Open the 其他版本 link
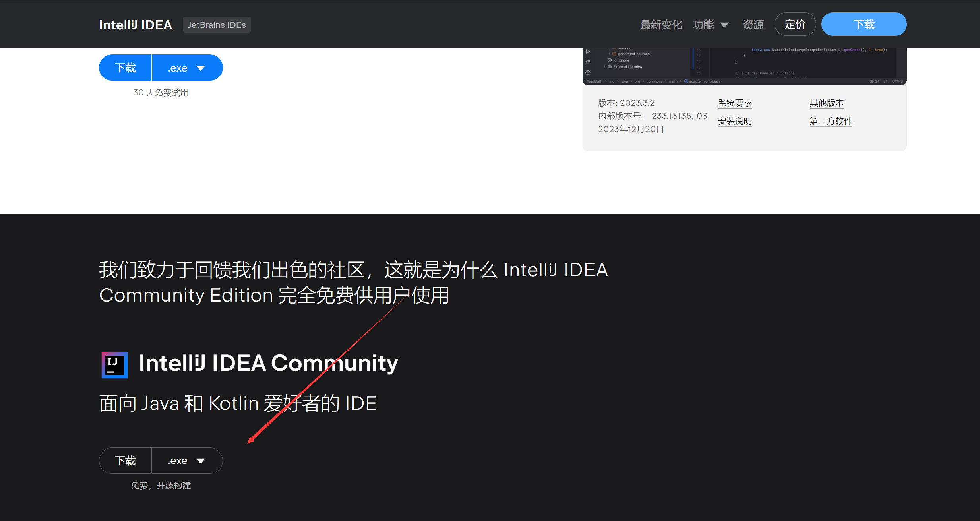This screenshot has width=980, height=521. pos(827,103)
